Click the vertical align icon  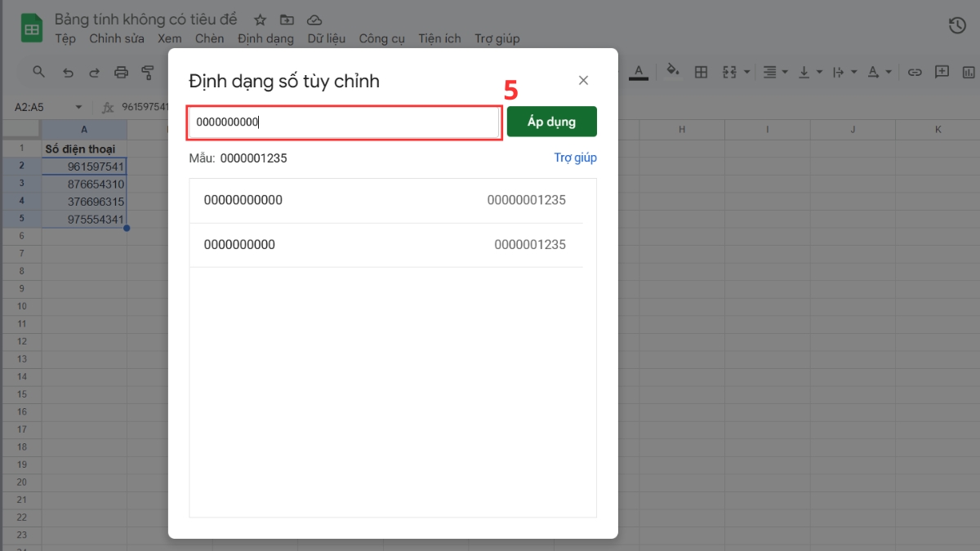click(x=804, y=72)
